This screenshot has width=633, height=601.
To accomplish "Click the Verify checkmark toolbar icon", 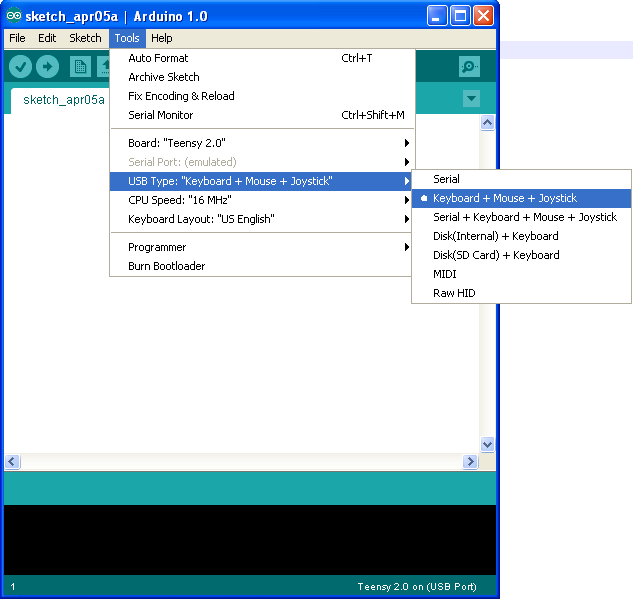I will pos(20,67).
